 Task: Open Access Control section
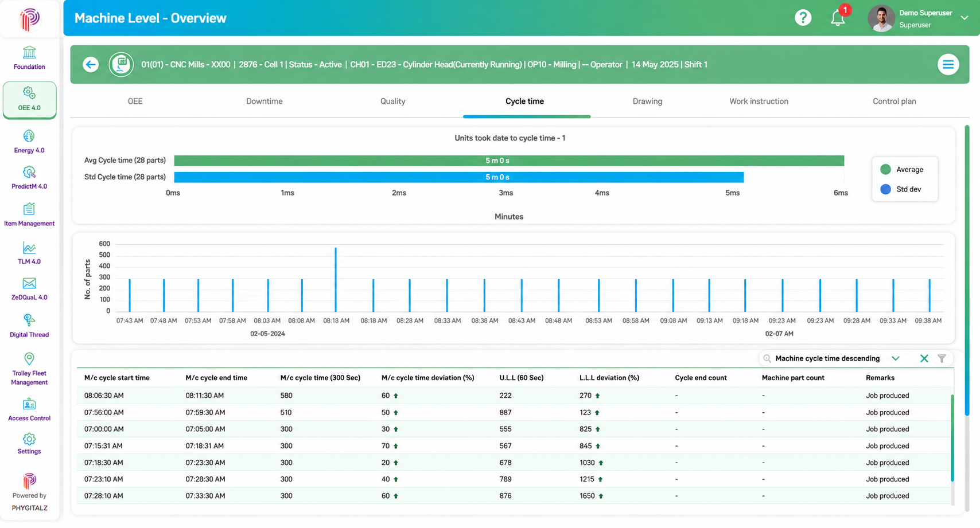click(x=29, y=409)
